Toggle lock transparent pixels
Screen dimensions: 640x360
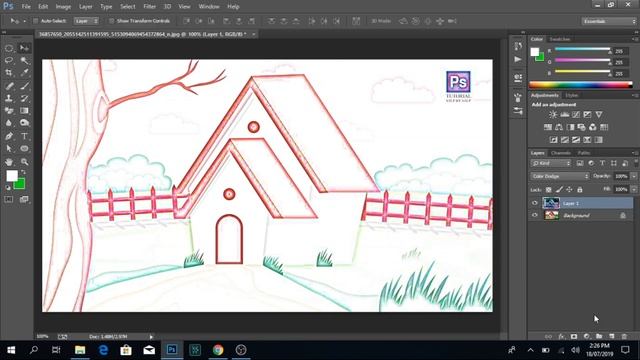(549, 189)
